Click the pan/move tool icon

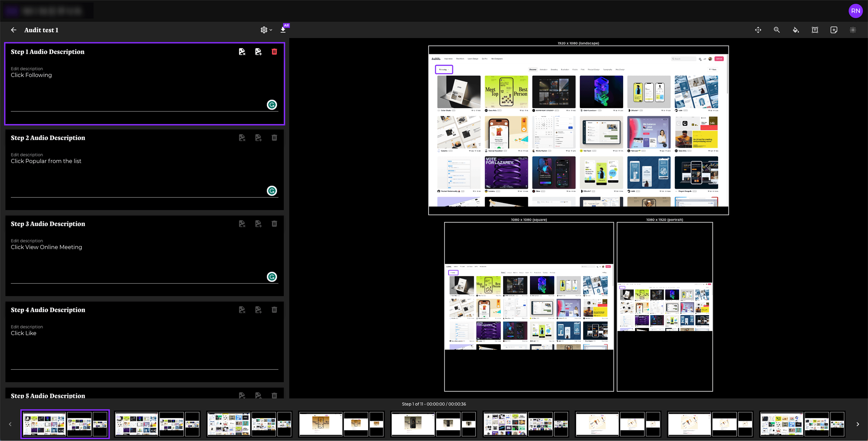point(758,30)
